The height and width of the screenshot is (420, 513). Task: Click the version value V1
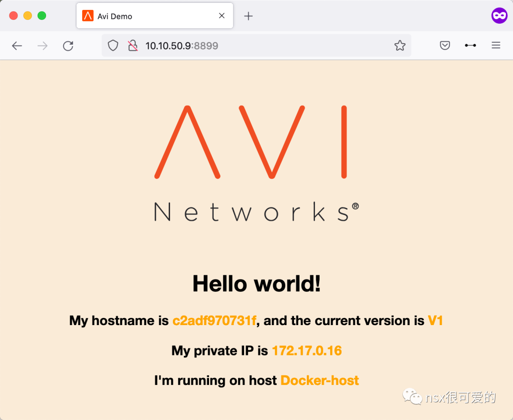click(436, 321)
